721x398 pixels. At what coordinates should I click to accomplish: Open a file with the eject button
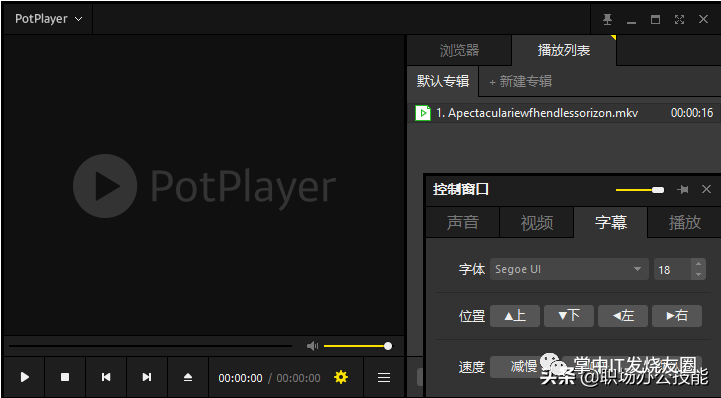coord(188,377)
